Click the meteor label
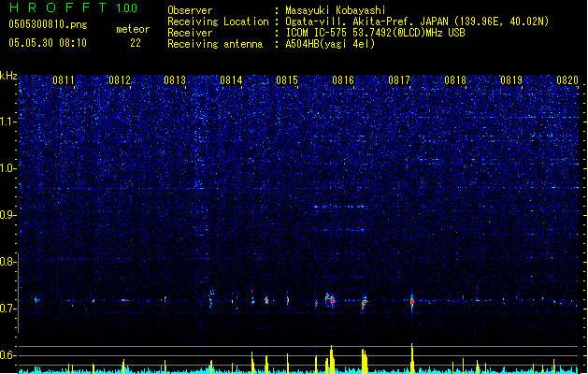 [133, 29]
